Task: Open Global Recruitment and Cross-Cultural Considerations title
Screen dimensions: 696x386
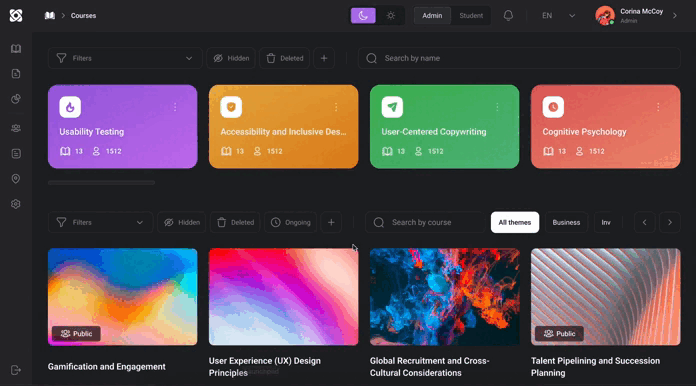Action: click(x=430, y=367)
